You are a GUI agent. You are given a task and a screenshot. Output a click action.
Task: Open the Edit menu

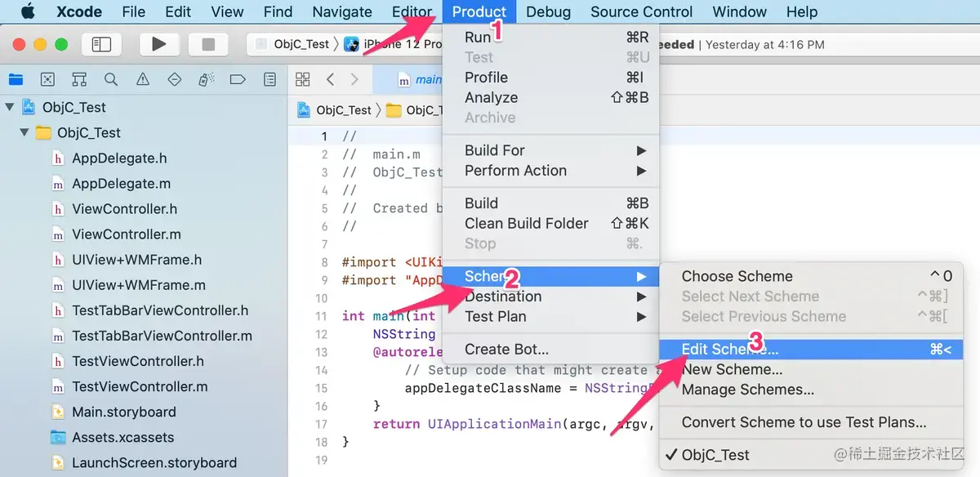178,11
